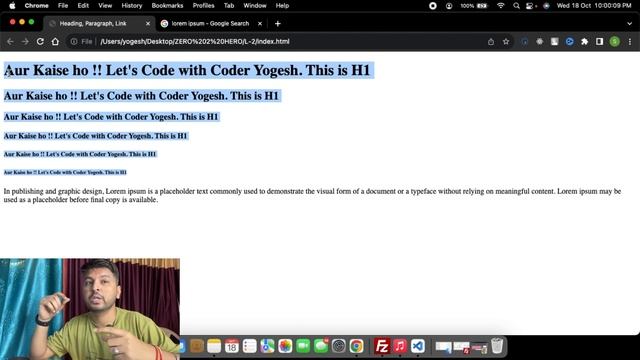Viewport: 640px width, 360px height.
Task: Open the Help menu
Action: (282, 6)
